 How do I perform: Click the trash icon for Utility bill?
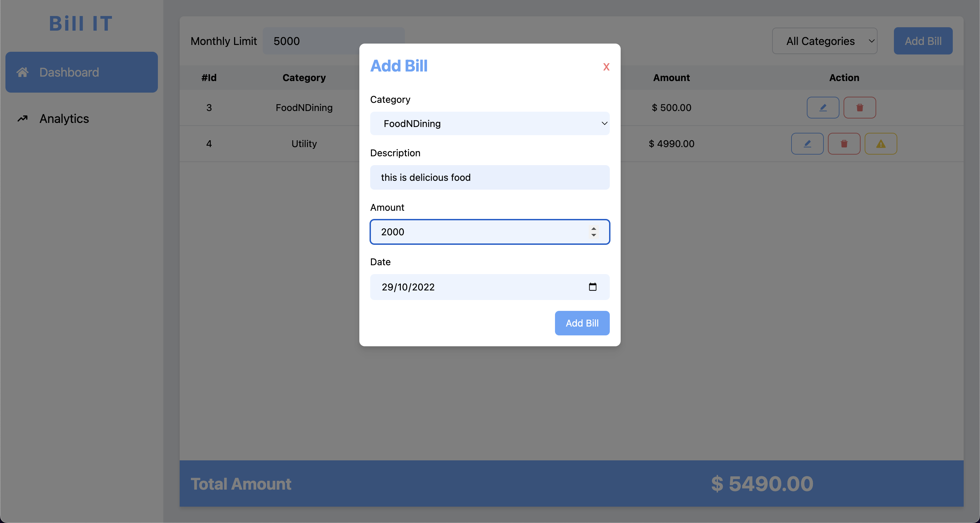tap(844, 144)
